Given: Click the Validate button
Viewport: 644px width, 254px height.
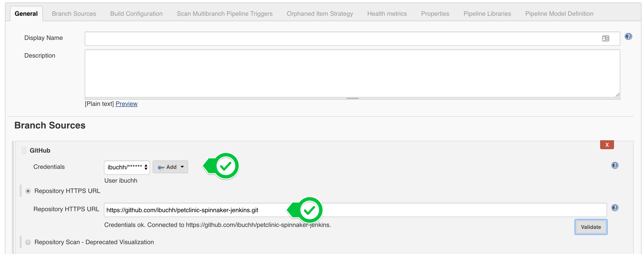Looking at the screenshot, I should (x=591, y=227).
